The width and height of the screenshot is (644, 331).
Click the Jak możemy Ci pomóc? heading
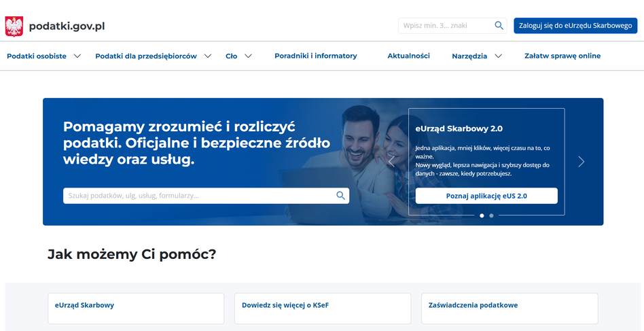(x=132, y=255)
